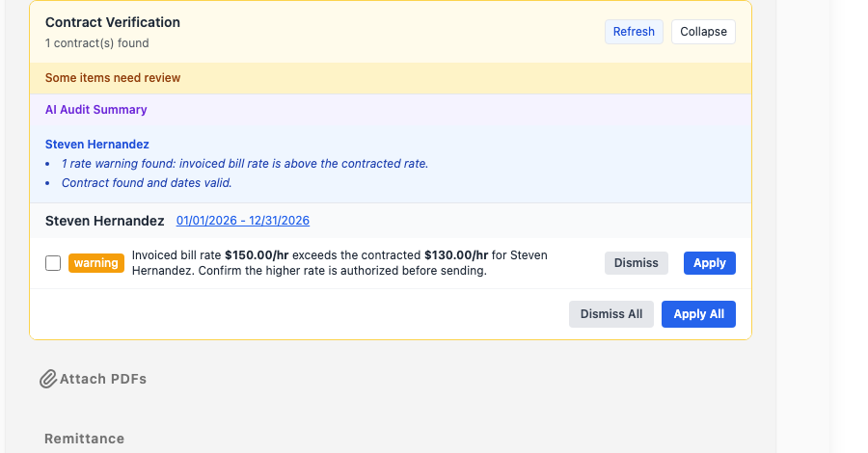This screenshot has width=868, height=453.
Task: Apply the contracted rate fix
Action: coord(709,263)
